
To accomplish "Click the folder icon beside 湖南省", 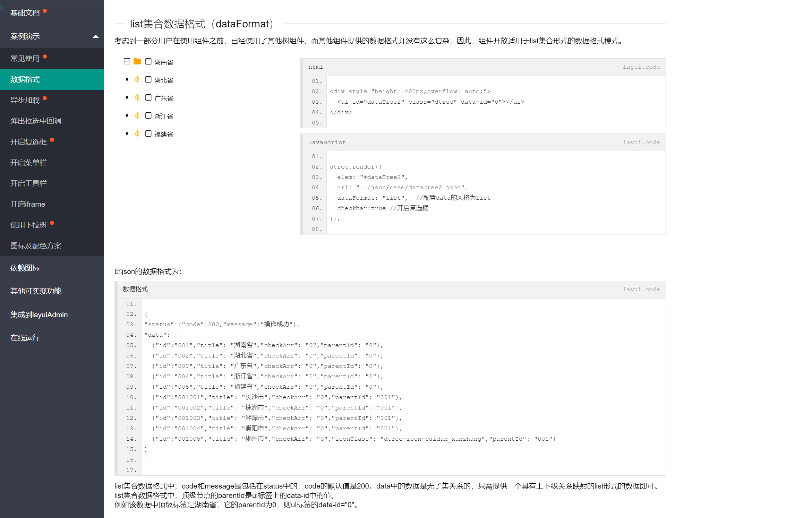I will pyautogui.click(x=137, y=61).
